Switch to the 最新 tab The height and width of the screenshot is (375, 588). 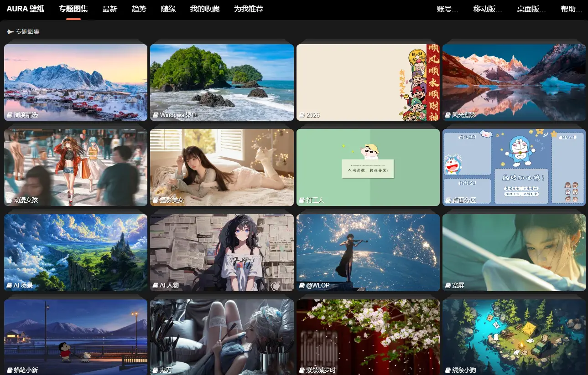110,9
